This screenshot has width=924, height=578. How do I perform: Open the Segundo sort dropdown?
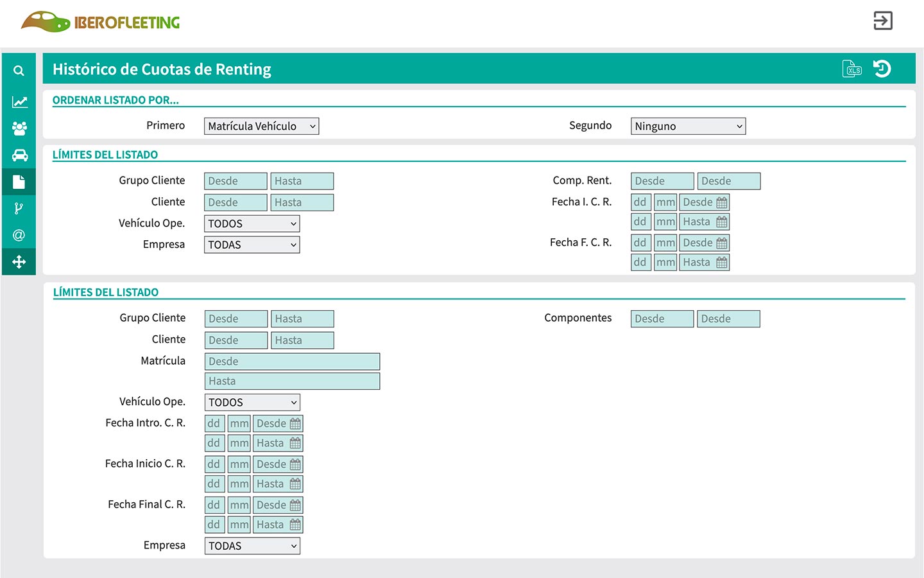(688, 126)
